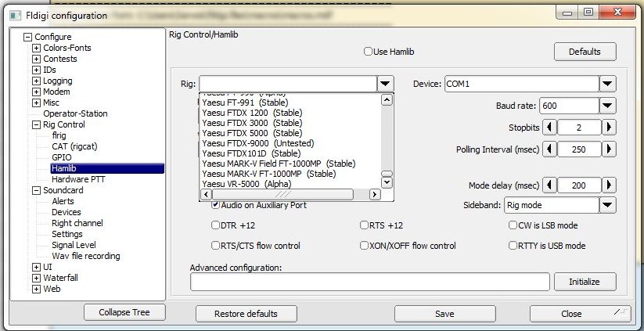
Task: Click the Defaults button
Action: tap(585, 52)
